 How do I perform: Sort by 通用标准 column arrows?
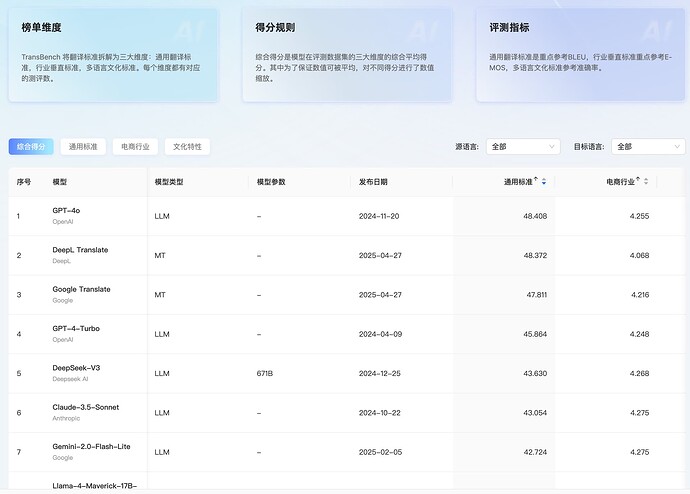pos(544,182)
